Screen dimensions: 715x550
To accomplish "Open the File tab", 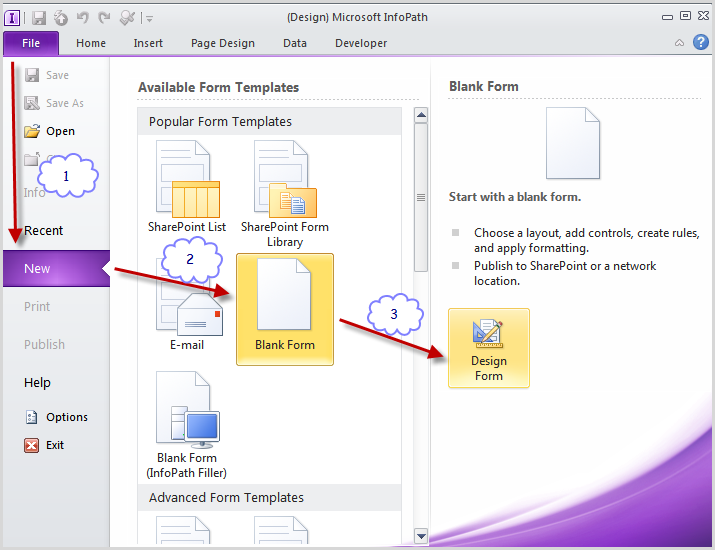I will (x=31, y=43).
